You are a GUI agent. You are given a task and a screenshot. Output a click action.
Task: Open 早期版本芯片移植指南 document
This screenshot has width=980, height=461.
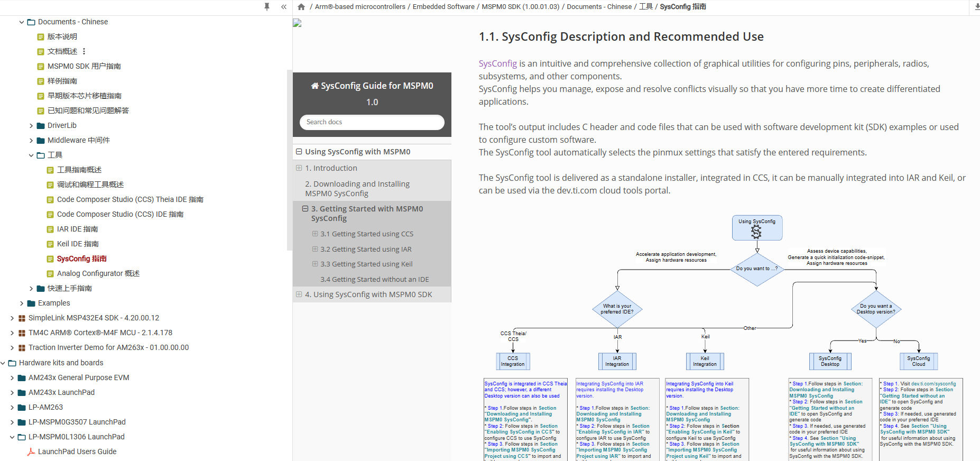(85, 96)
